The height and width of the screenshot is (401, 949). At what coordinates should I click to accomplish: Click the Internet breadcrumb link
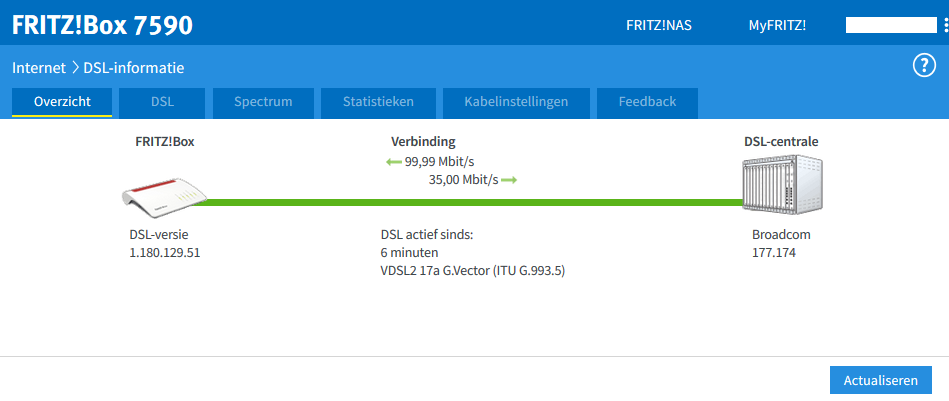[x=38, y=68]
